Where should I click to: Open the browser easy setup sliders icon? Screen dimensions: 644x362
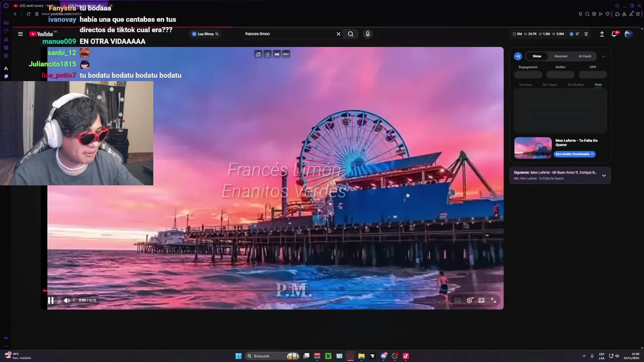(x=637, y=14)
